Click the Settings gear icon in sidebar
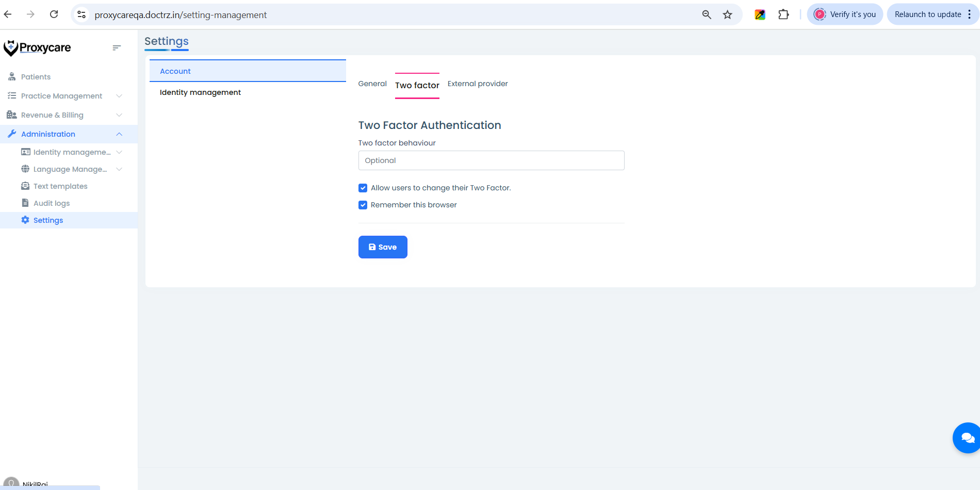This screenshot has height=490, width=980. click(x=25, y=220)
